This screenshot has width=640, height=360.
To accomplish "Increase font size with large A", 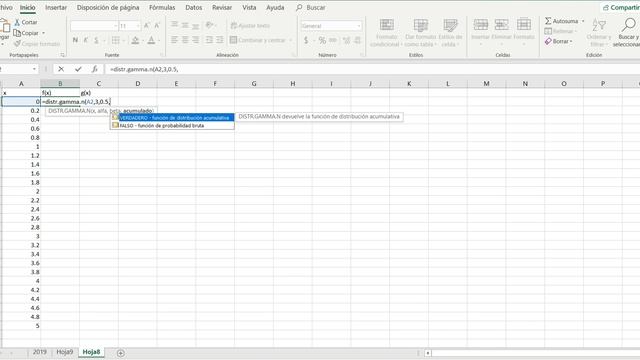I will click(147, 26).
